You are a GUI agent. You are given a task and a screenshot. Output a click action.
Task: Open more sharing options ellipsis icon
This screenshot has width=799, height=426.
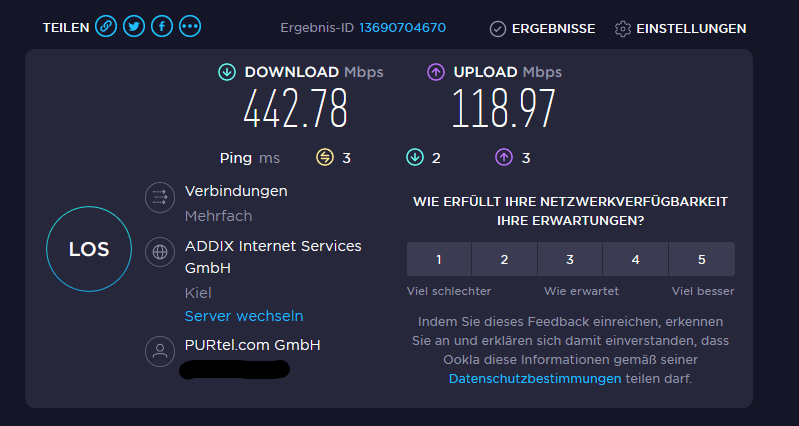190,26
